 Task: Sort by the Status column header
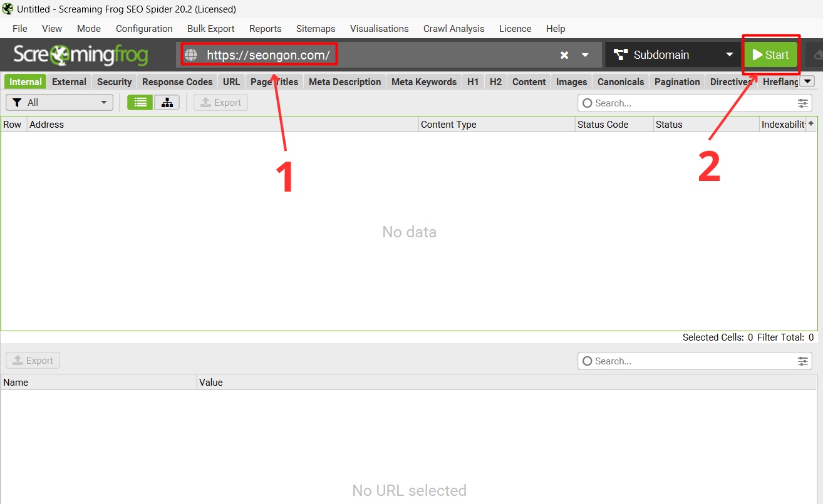pos(706,125)
